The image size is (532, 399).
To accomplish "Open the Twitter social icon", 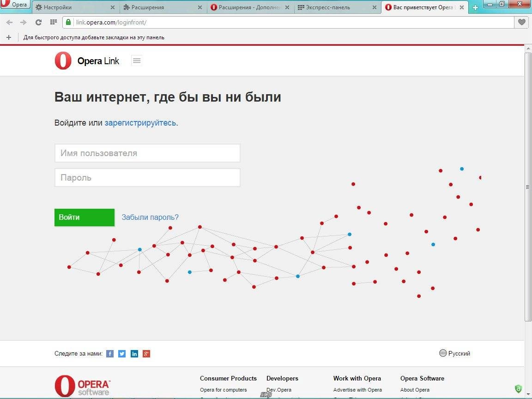I will [x=122, y=354].
